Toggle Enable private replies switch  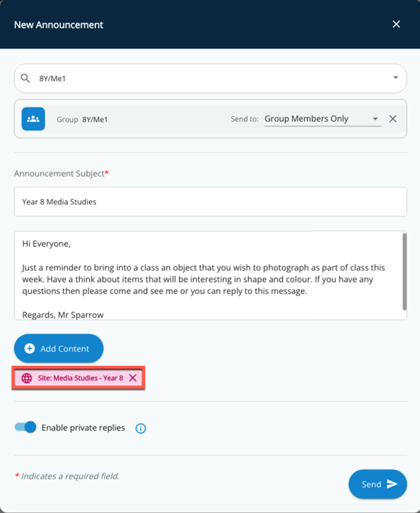click(25, 427)
